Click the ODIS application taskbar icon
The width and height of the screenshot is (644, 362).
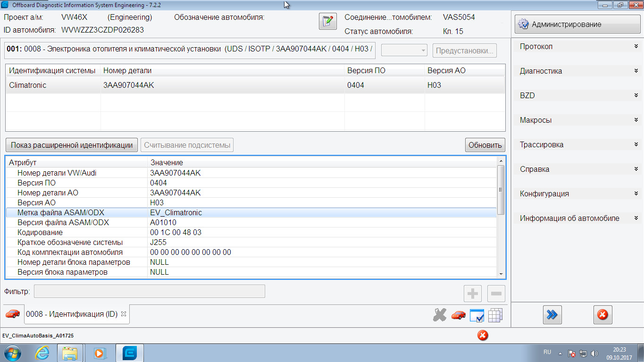130,353
